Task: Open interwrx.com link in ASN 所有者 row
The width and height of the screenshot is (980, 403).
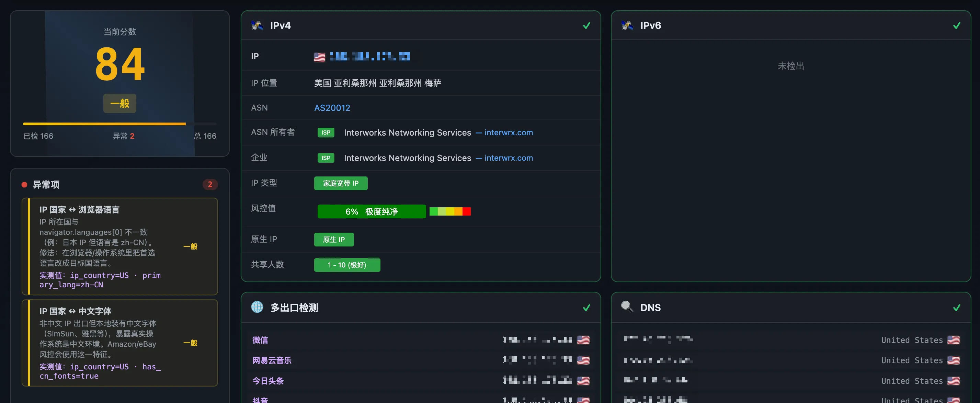Action: 509,133
